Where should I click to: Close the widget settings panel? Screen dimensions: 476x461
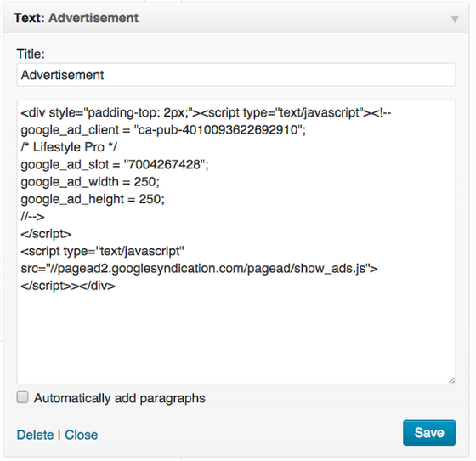[x=82, y=435]
